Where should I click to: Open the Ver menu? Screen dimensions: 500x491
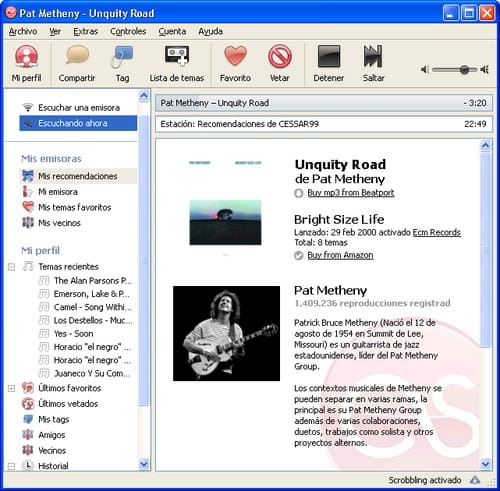(x=55, y=31)
